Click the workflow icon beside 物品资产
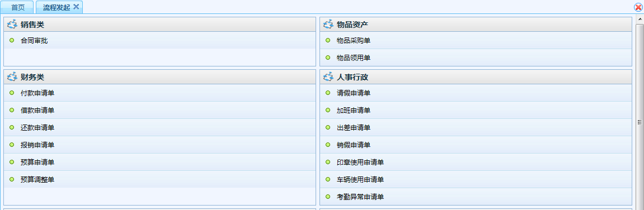The image size is (644, 210). point(328,25)
